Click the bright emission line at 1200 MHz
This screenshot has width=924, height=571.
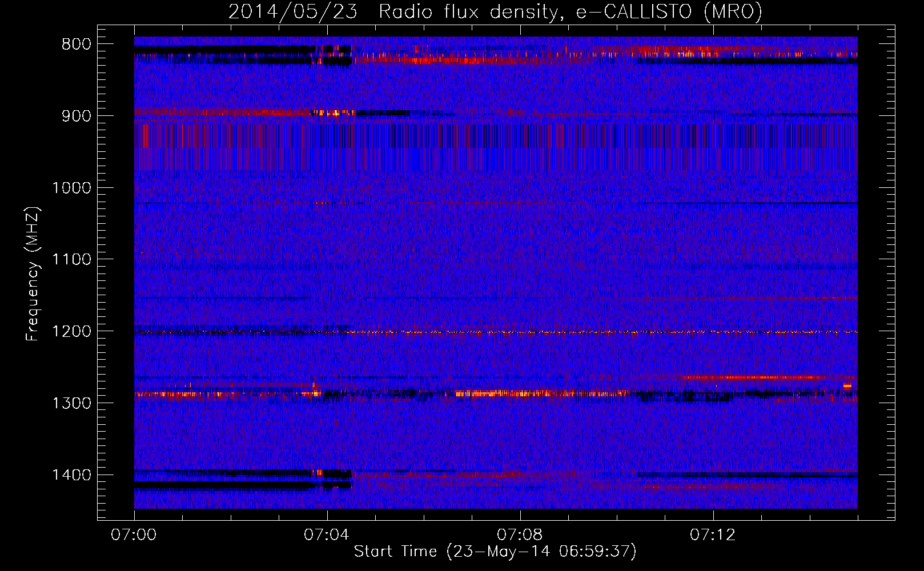[496, 332]
